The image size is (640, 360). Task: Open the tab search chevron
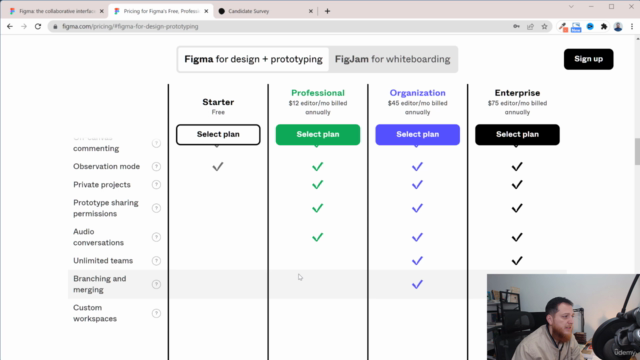tap(571, 7)
